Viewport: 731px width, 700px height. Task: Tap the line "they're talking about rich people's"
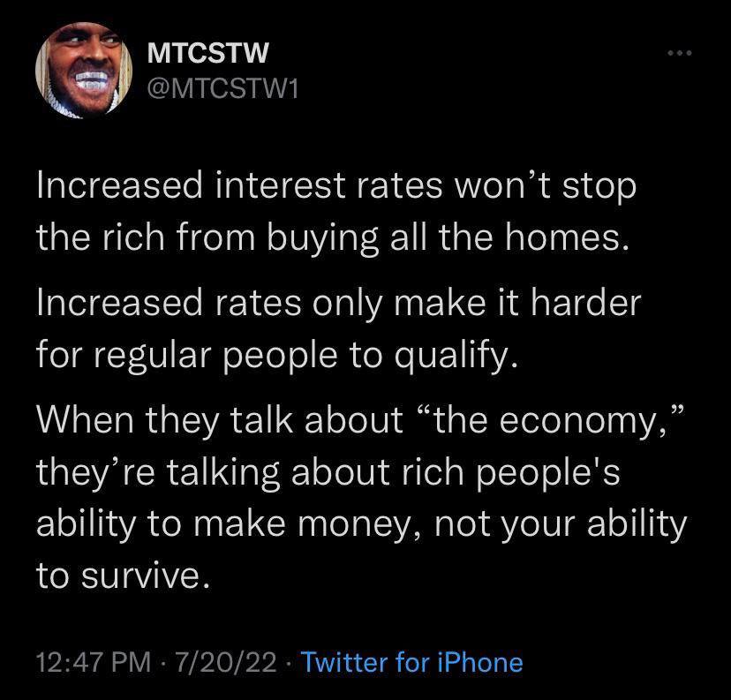pos(329,472)
